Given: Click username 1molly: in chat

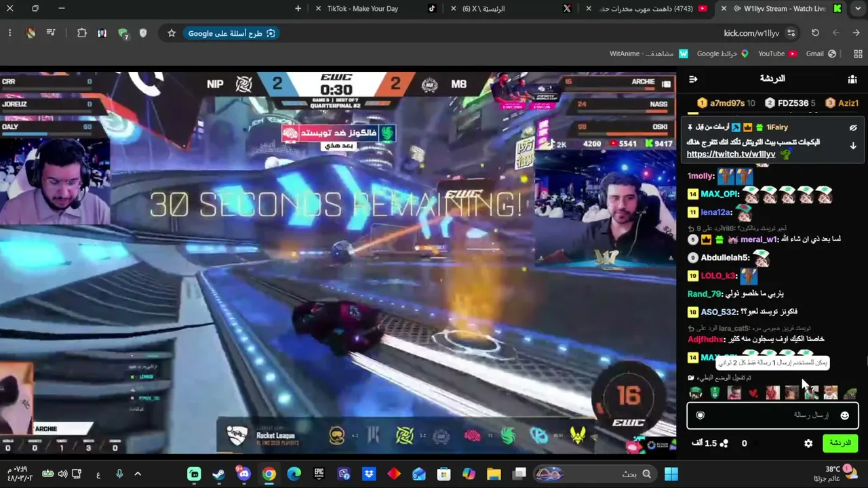Looking at the screenshot, I should (701, 176).
